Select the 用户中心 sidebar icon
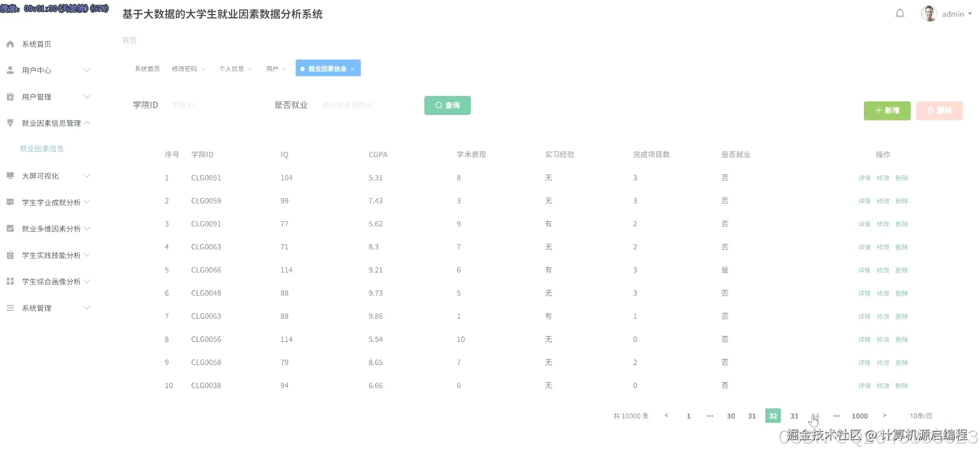This screenshot has width=980, height=454. [10, 70]
